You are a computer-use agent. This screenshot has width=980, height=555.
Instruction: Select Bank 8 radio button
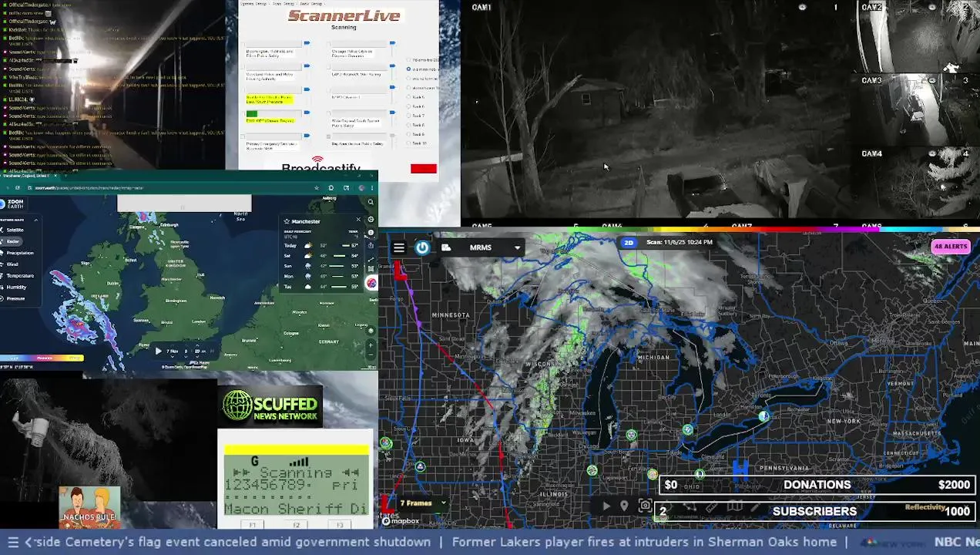tap(408, 125)
